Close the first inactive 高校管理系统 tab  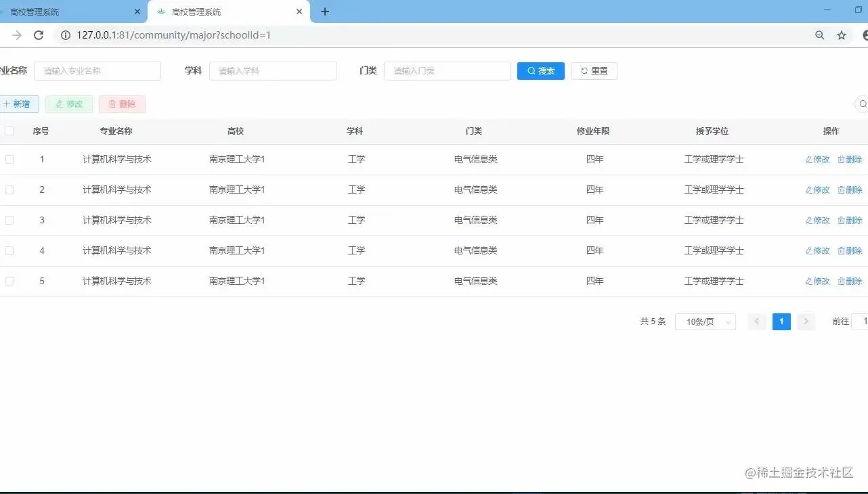(x=137, y=12)
